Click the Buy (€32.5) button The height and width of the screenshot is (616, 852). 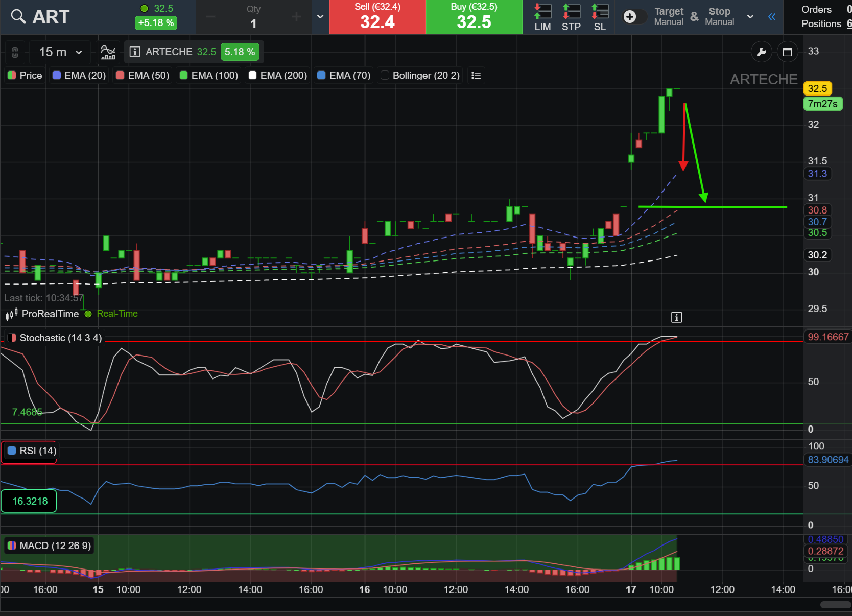[474, 17]
